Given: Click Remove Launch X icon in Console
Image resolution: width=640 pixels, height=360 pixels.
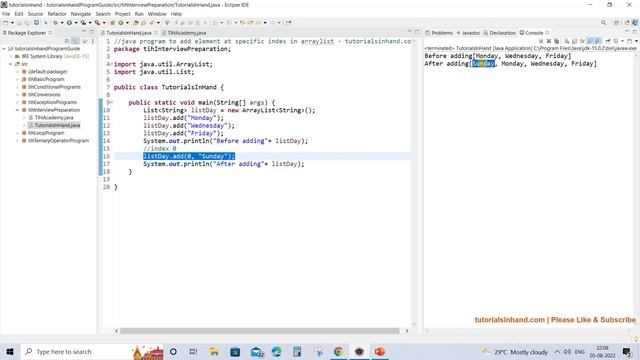Looking at the screenshot, I should tap(549, 41).
